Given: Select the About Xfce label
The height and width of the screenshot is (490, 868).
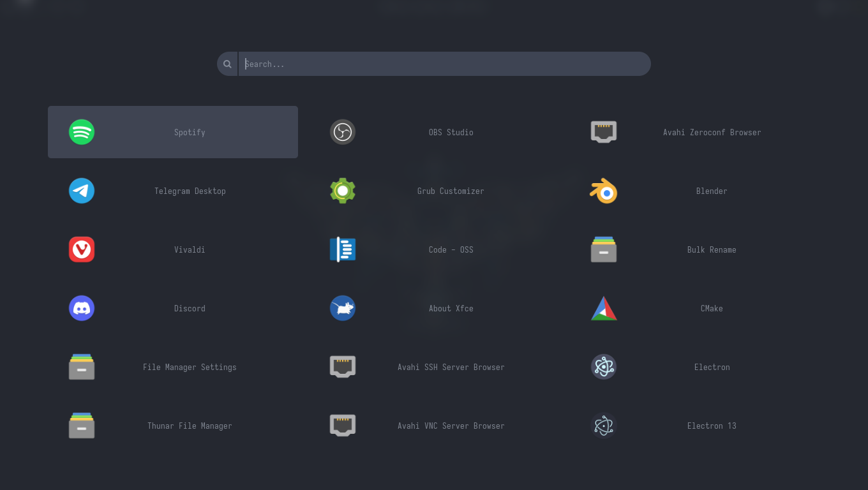Looking at the screenshot, I should (451, 308).
